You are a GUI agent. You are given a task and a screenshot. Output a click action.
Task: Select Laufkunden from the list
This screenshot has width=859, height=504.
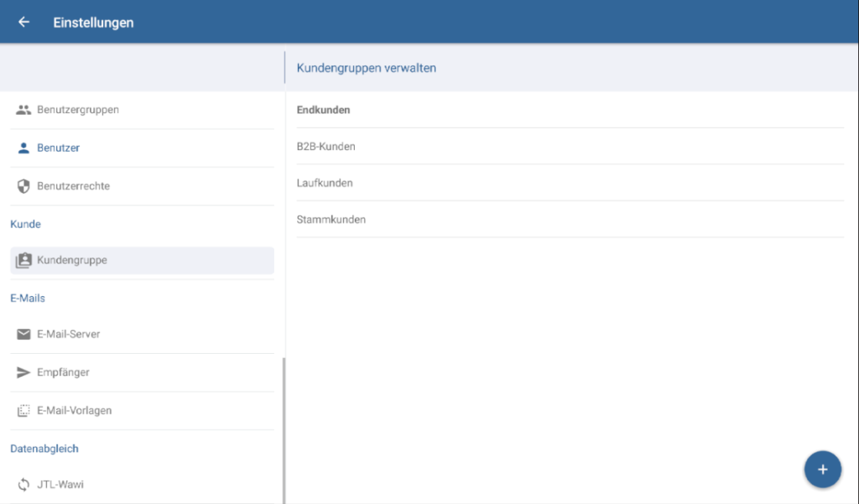point(325,183)
